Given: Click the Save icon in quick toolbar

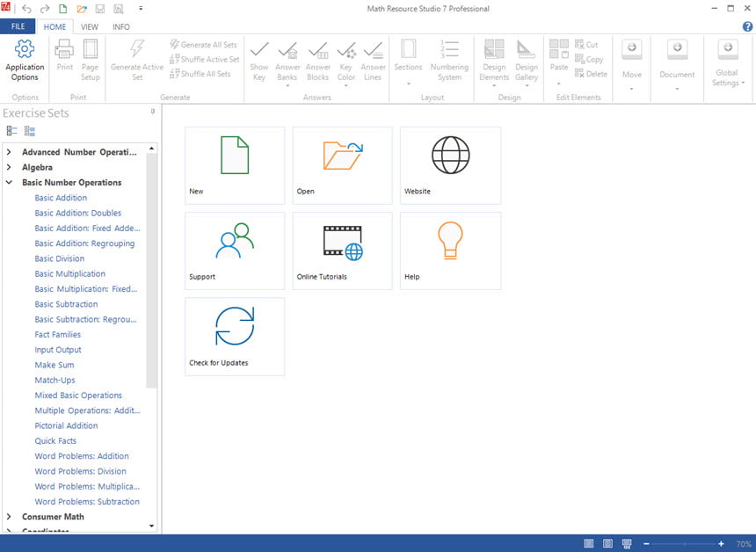Looking at the screenshot, I should pyautogui.click(x=100, y=9).
